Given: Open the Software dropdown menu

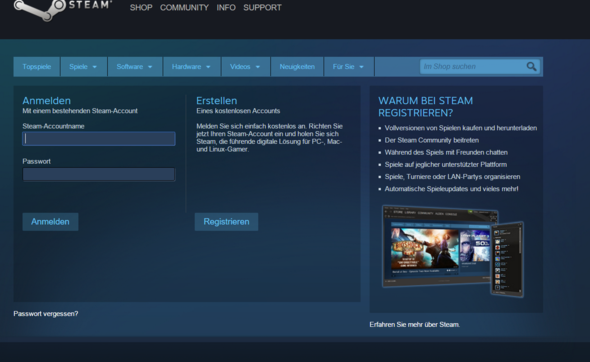Looking at the screenshot, I should pos(135,67).
